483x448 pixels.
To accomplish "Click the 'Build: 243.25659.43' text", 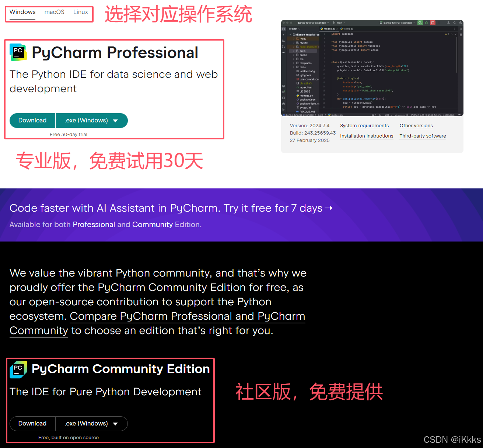I will (313, 133).
